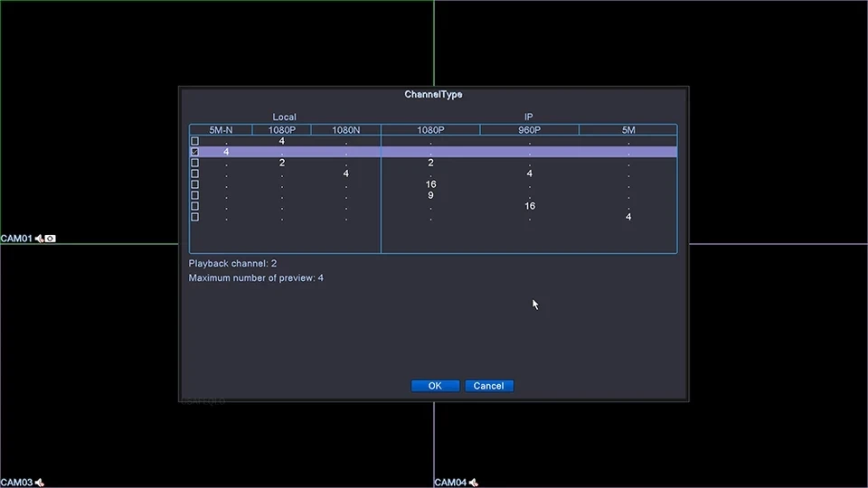This screenshot has height=488, width=868.
Task: Click the Local 1080P column header
Action: point(282,130)
